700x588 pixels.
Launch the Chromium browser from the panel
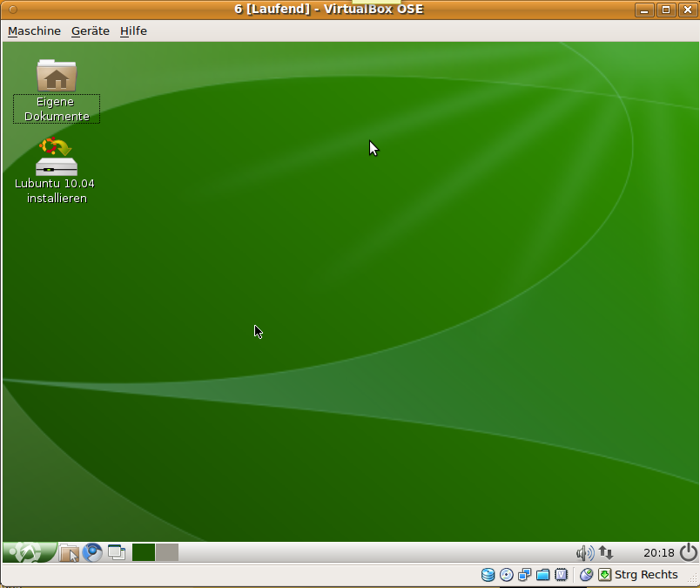point(92,552)
